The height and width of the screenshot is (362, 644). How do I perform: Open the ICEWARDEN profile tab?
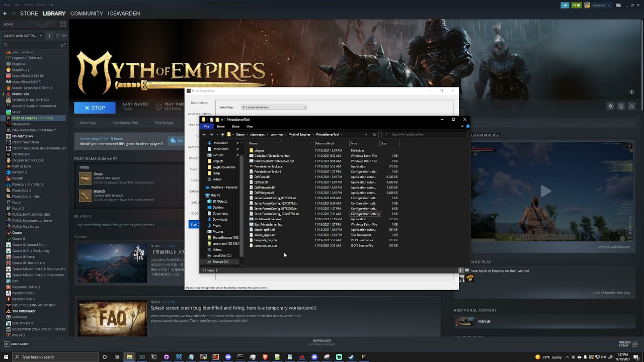click(x=124, y=14)
